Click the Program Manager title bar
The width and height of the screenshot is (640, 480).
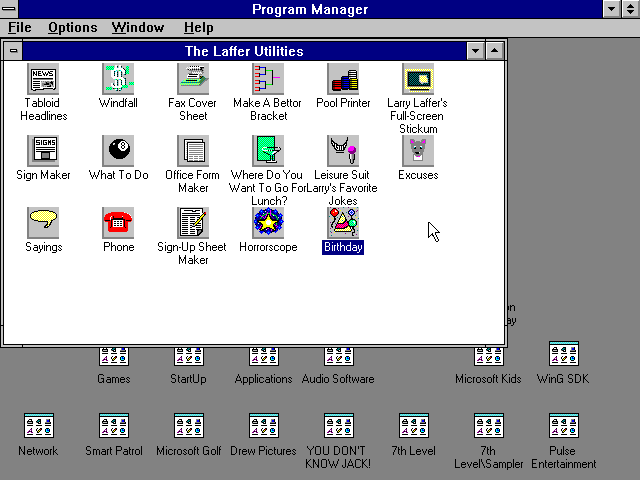(310, 9)
